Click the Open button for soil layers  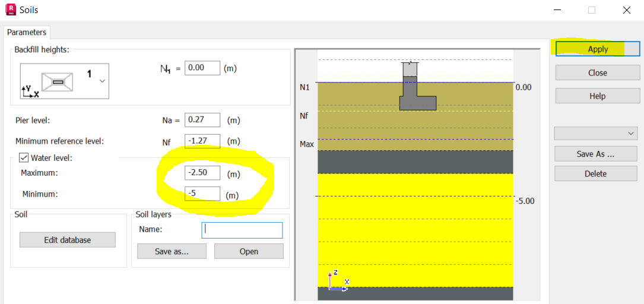[x=249, y=251]
